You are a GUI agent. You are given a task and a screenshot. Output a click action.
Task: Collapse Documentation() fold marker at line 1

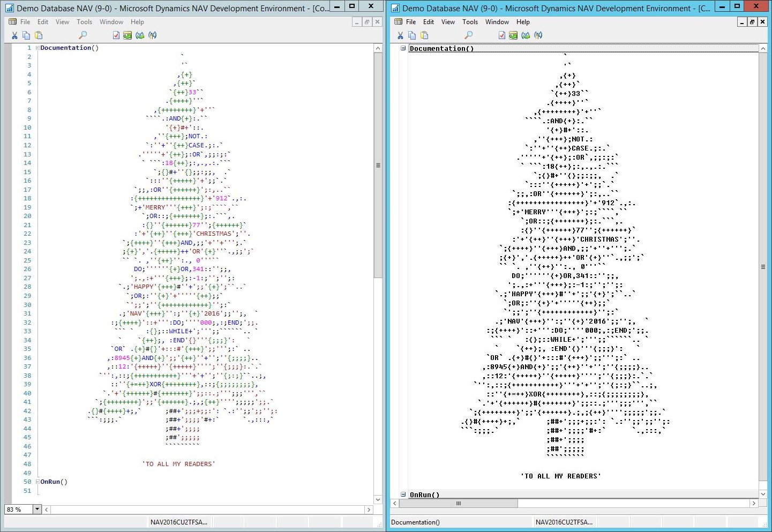pyautogui.click(x=37, y=48)
